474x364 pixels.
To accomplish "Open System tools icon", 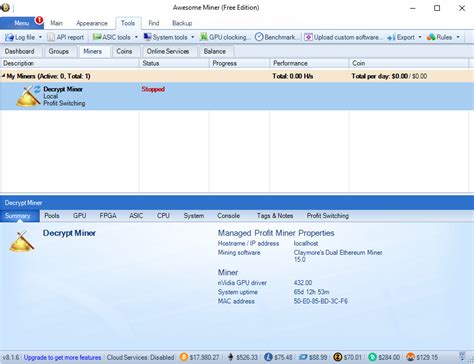I will coord(147,37).
